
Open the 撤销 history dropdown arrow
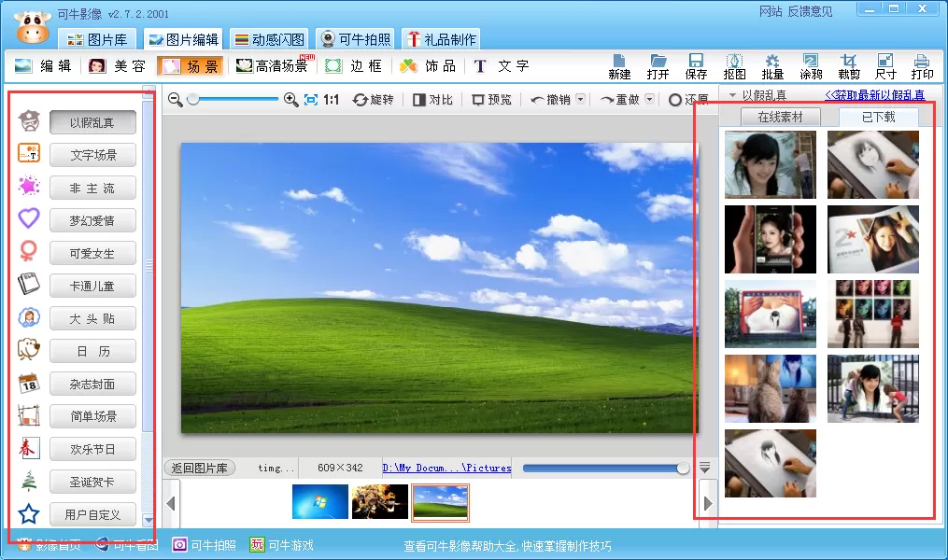pyautogui.click(x=580, y=99)
